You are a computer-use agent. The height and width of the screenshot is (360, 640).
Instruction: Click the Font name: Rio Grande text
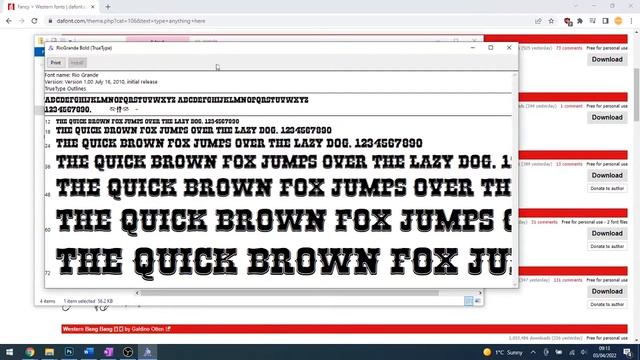click(71, 75)
